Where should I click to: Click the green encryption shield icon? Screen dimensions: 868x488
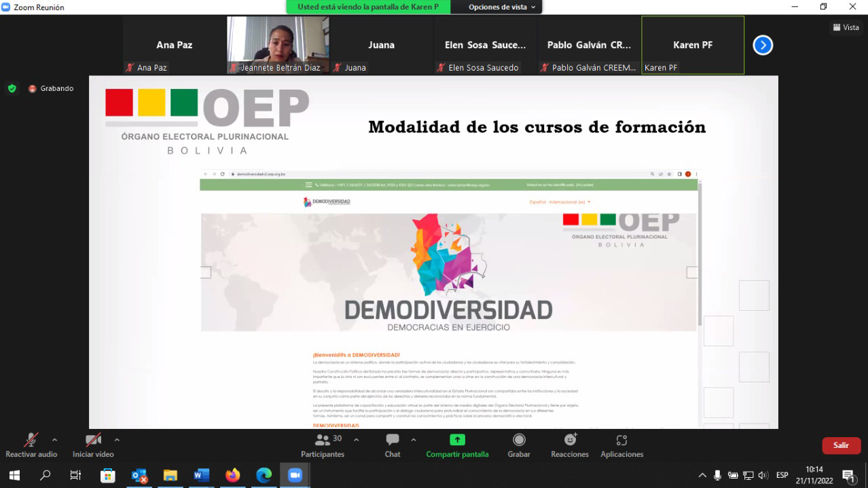click(x=12, y=88)
